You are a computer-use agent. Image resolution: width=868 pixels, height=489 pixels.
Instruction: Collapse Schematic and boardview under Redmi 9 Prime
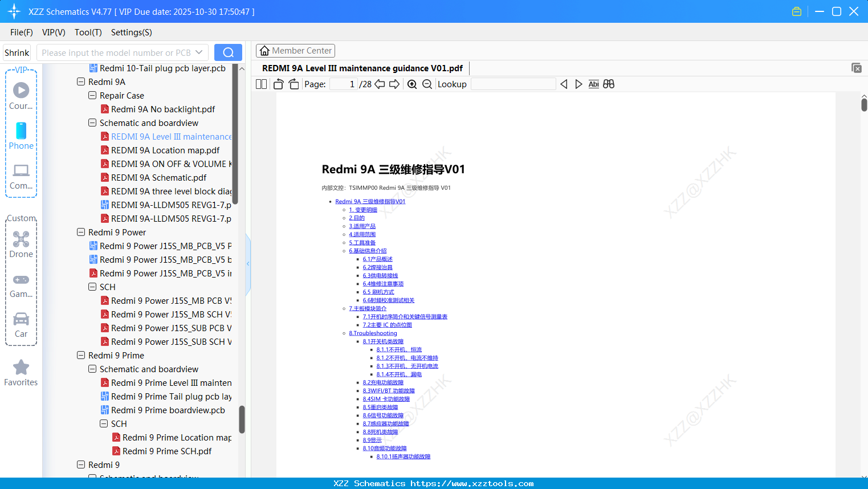tap(92, 369)
